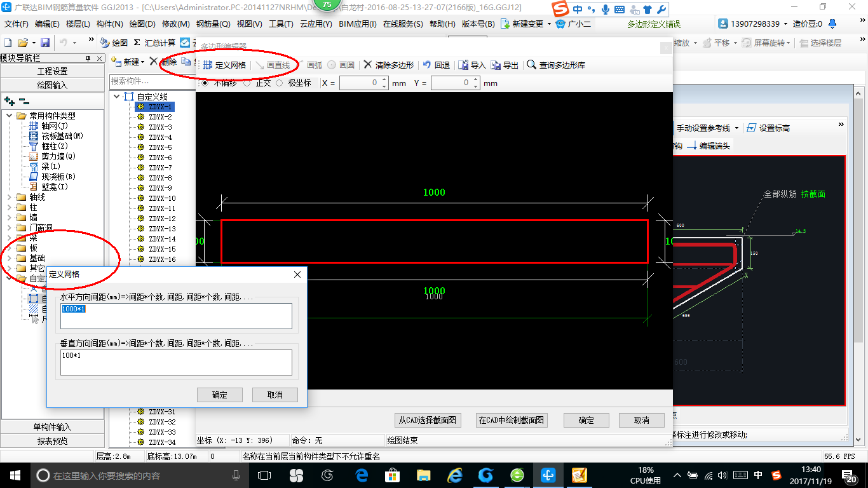This screenshot has height=488, width=868.
Task: Collapse 常用构件类型 tree node
Action: 10,116
